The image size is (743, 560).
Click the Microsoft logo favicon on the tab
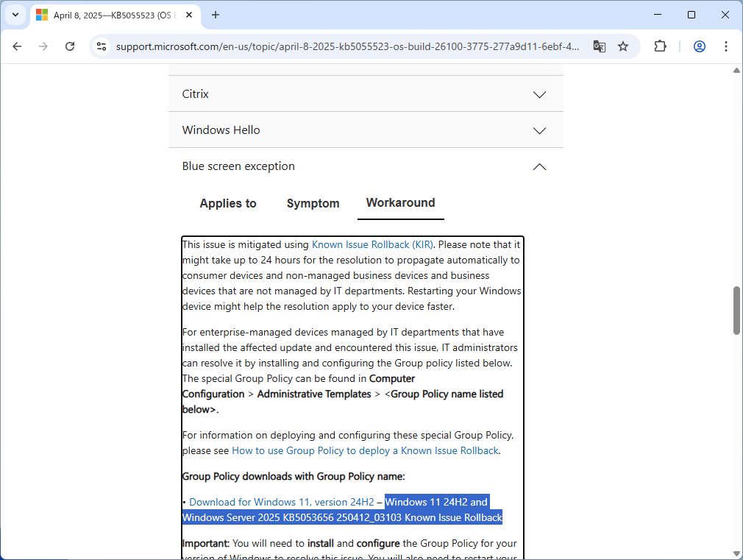pos(42,15)
